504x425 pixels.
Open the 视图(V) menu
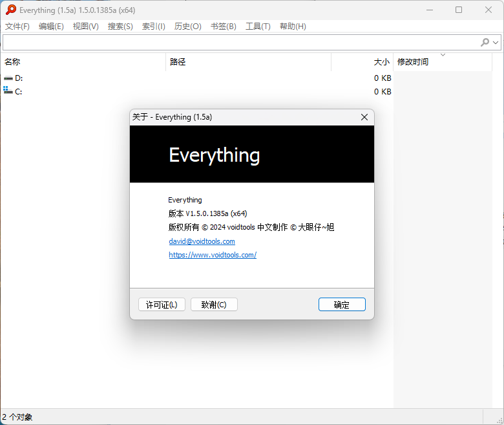pyautogui.click(x=85, y=27)
